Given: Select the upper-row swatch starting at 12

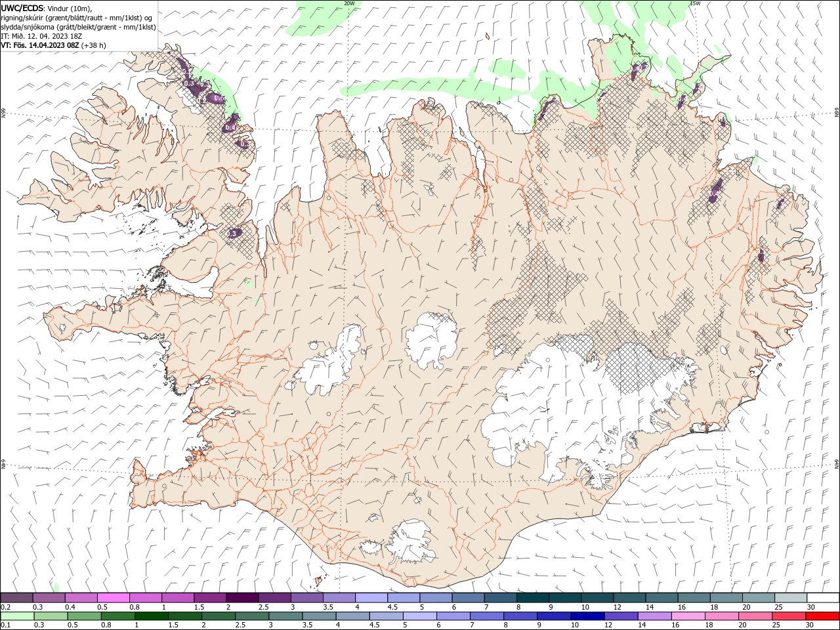Looking at the screenshot, I should (x=630, y=597).
